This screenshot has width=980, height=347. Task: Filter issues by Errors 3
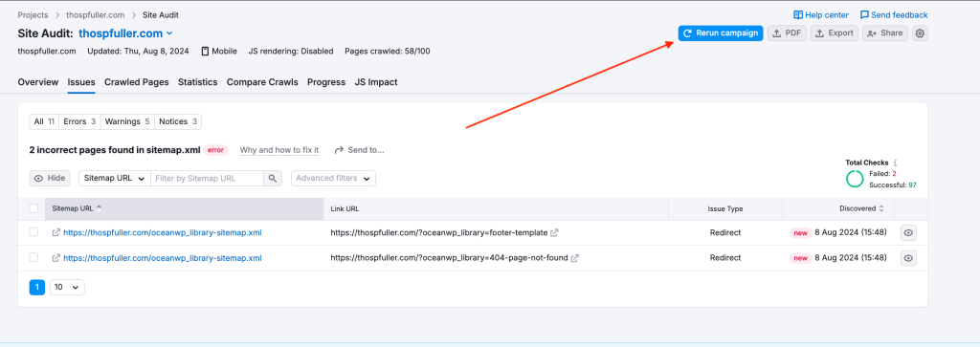[x=79, y=121]
